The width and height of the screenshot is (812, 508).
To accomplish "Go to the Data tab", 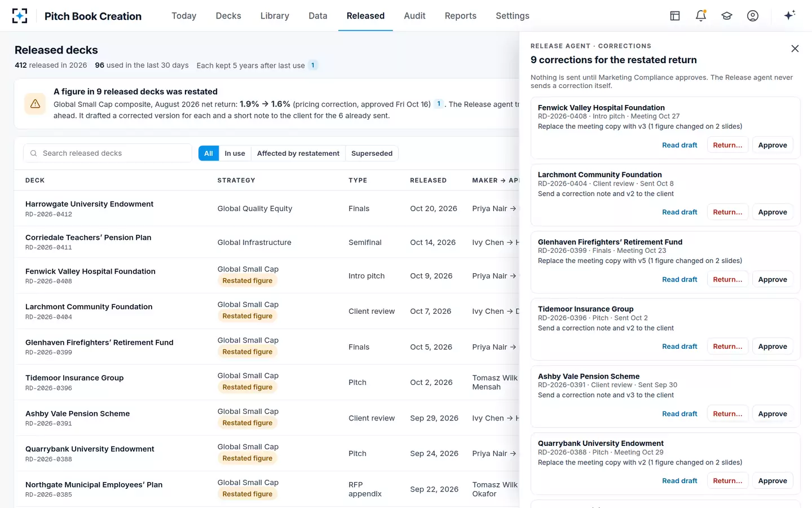I will click(318, 16).
